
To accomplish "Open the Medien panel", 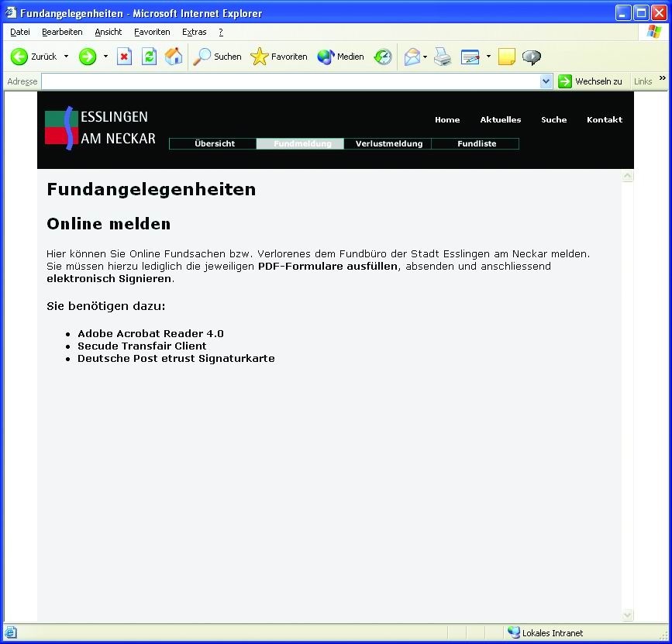I will coord(340,57).
